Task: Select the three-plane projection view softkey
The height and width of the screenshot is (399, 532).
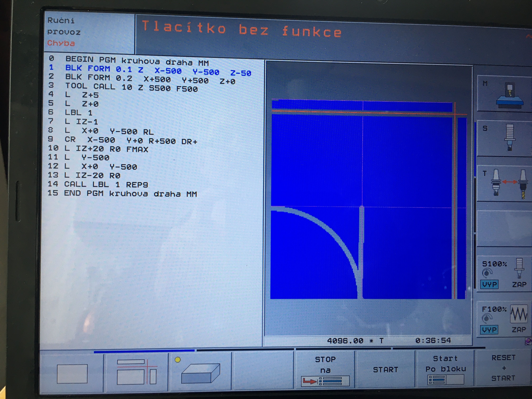Action: tap(137, 372)
